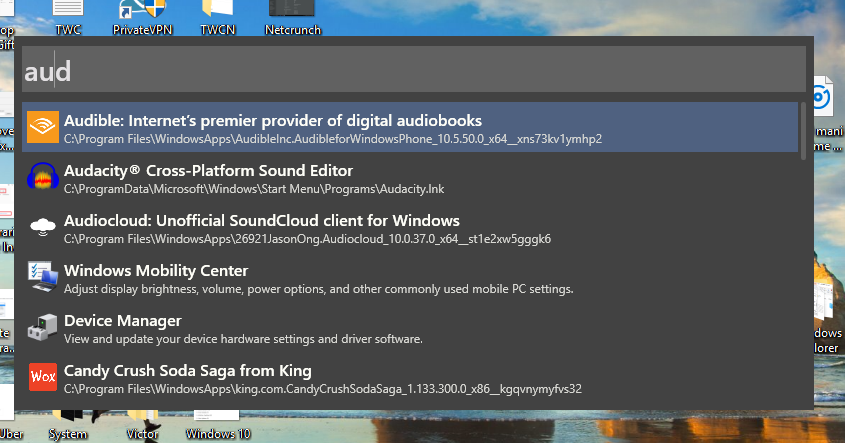Open the Netcrunch desktop shortcut icon
The width and height of the screenshot is (845, 443).
click(292, 10)
